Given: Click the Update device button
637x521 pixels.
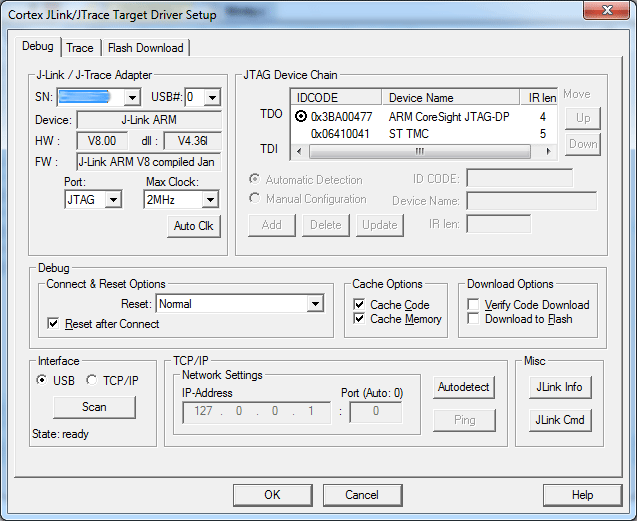Looking at the screenshot, I should pos(380,225).
